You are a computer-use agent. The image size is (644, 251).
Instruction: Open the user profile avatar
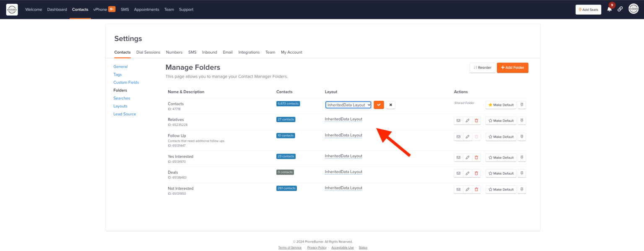634,9
